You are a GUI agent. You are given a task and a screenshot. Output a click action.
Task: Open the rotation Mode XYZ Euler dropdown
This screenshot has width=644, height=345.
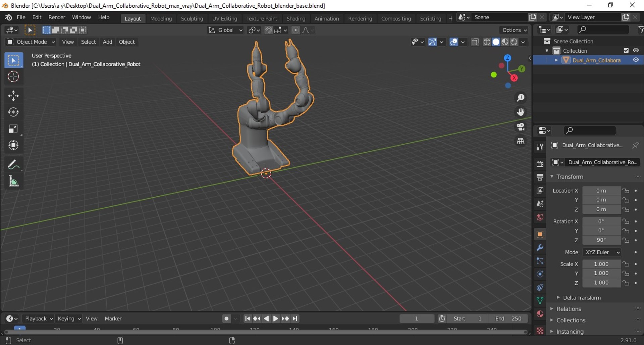[x=602, y=252]
